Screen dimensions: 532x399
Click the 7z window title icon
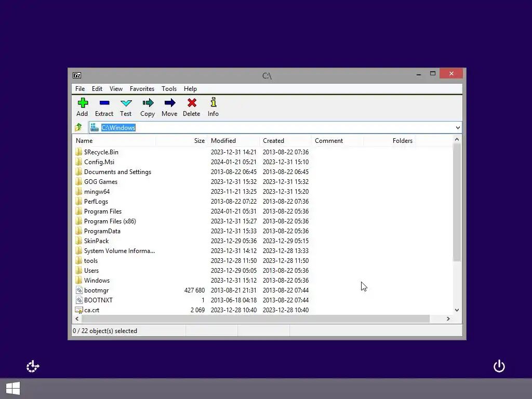[x=77, y=75]
